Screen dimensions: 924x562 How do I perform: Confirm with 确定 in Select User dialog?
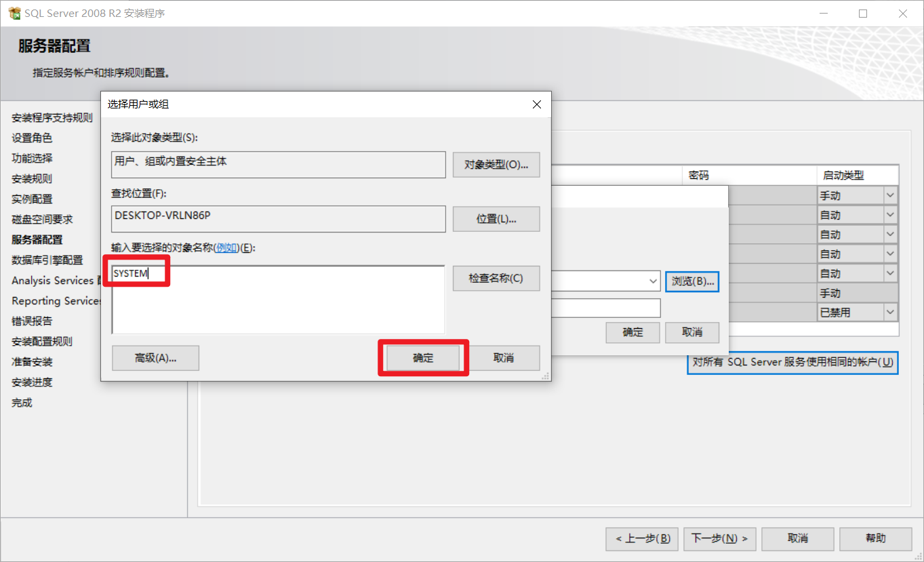click(x=423, y=358)
